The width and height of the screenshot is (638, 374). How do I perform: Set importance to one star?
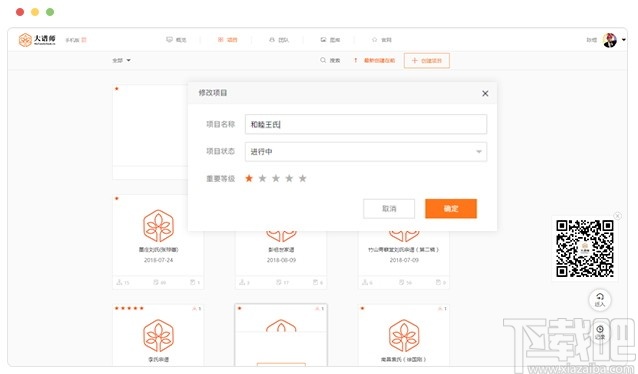coord(249,178)
